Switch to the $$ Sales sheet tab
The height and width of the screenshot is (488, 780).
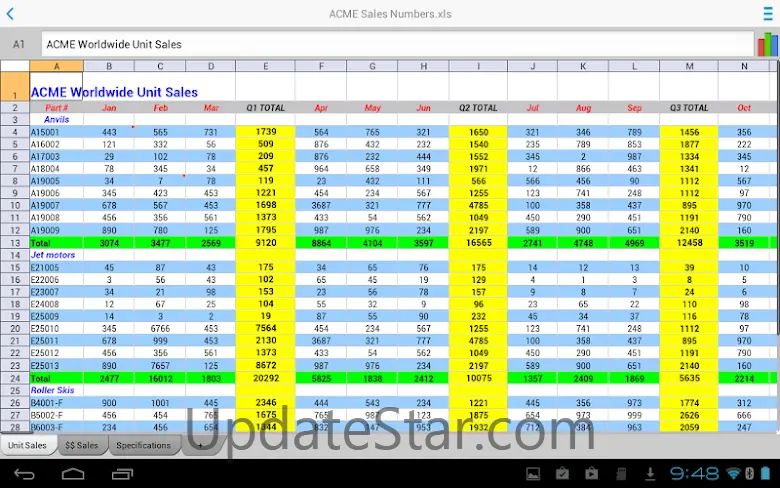point(82,445)
